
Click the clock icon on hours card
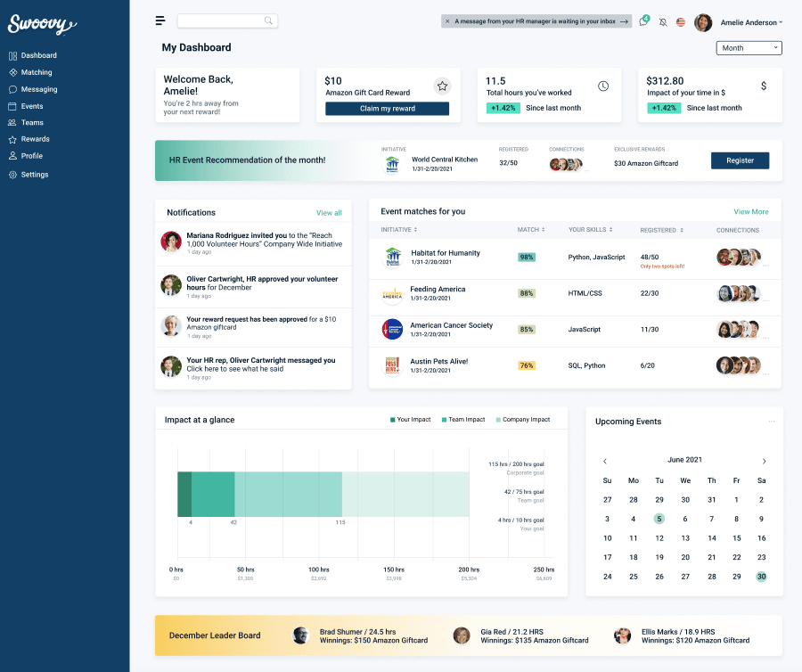603,86
